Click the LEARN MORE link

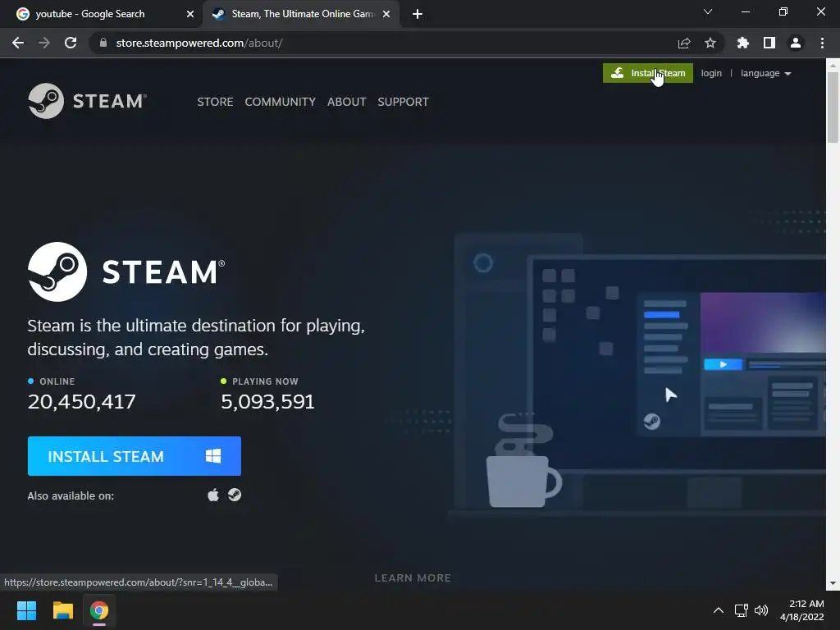pyautogui.click(x=413, y=578)
